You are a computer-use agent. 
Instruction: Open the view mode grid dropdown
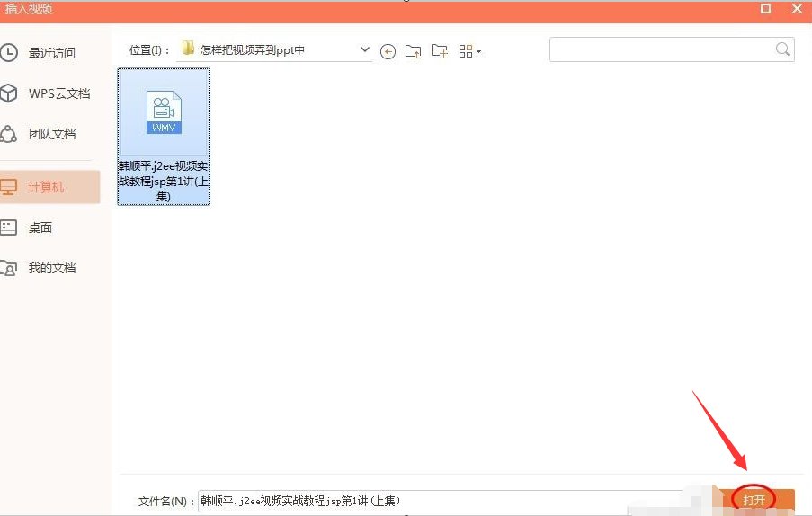469,50
